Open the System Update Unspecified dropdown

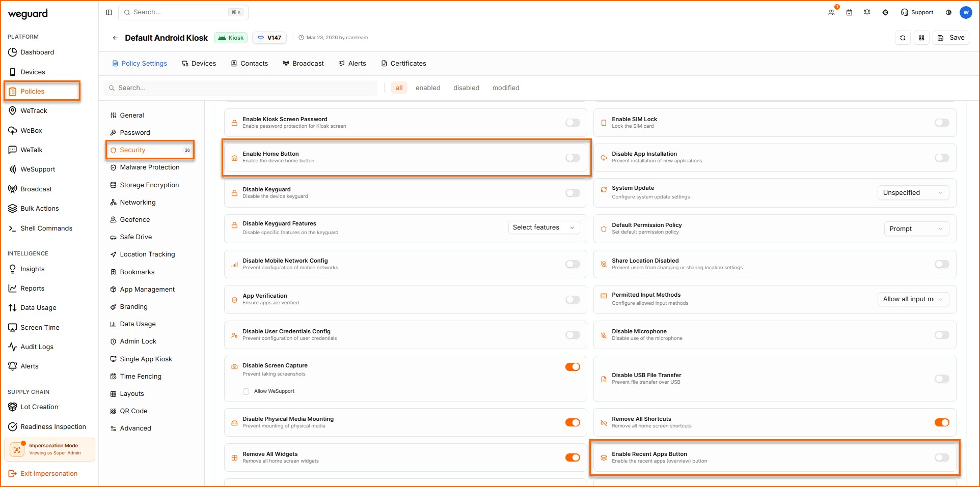pos(913,193)
